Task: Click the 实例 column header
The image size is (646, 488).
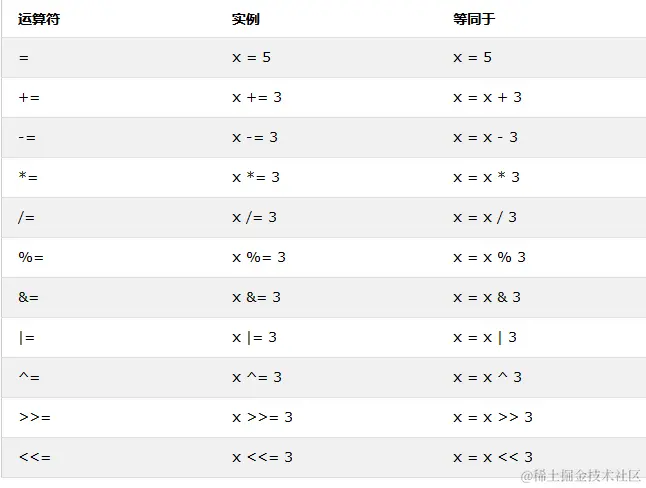Action: point(246,19)
